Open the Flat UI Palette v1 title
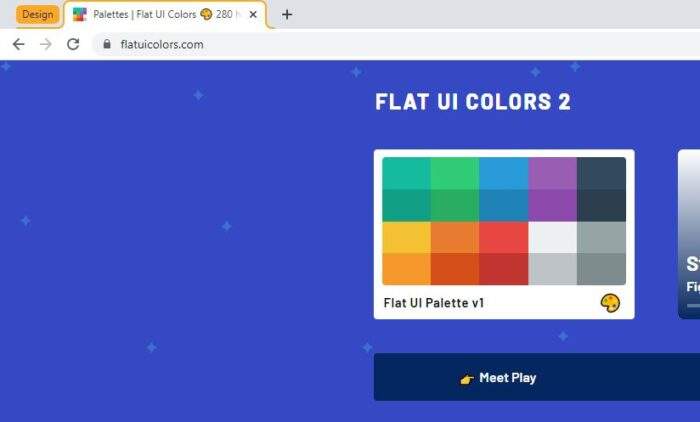 pos(433,303)
